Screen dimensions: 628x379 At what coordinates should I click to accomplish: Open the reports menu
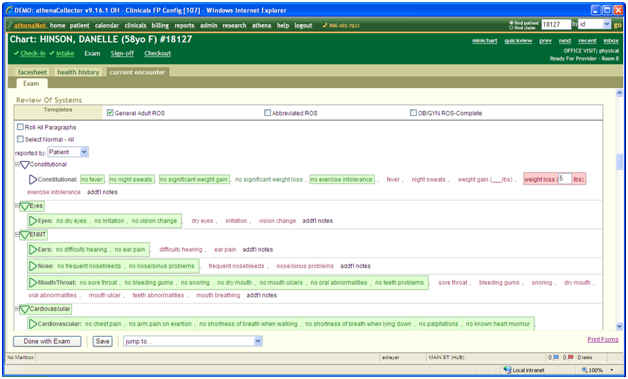point(184,25)
